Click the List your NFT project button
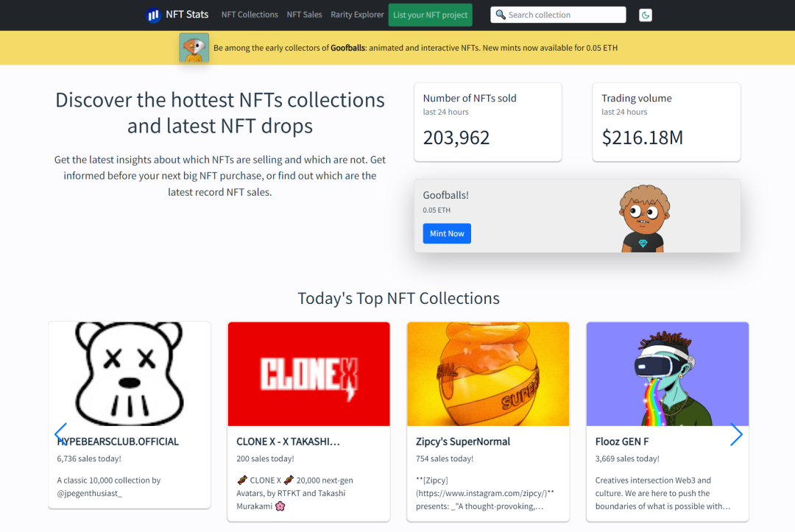Image resolution: width=795 pixels, height=532 pixels. [x=431, y=15]
